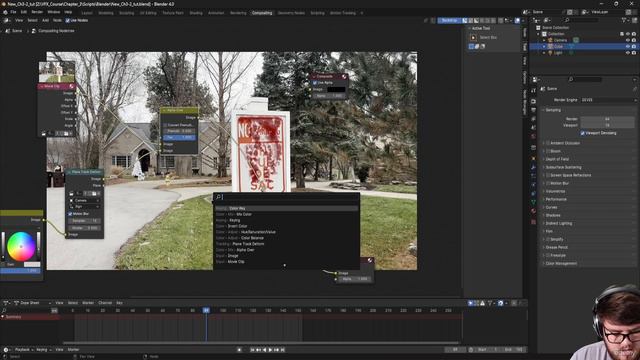The width and height of the screenshot is (640, 360).
Task: Click the black Image color swatch on Composite node
Action: (x=336, y=89)
